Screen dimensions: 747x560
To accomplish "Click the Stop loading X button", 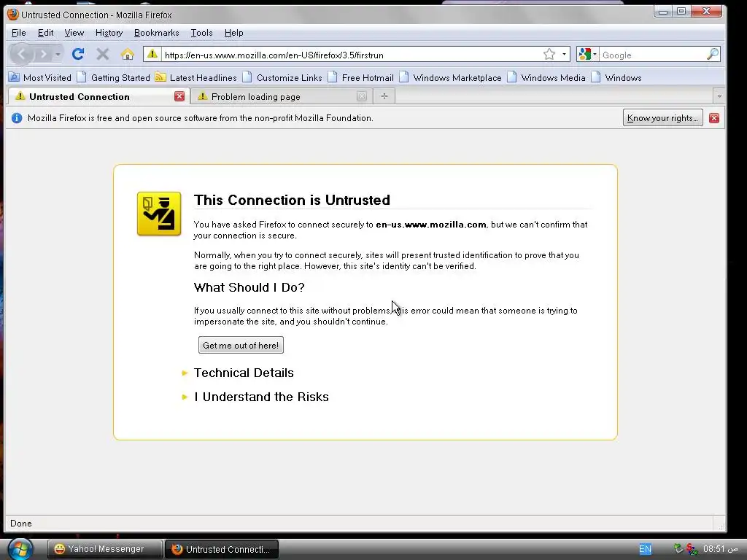I will coord(102,54).
